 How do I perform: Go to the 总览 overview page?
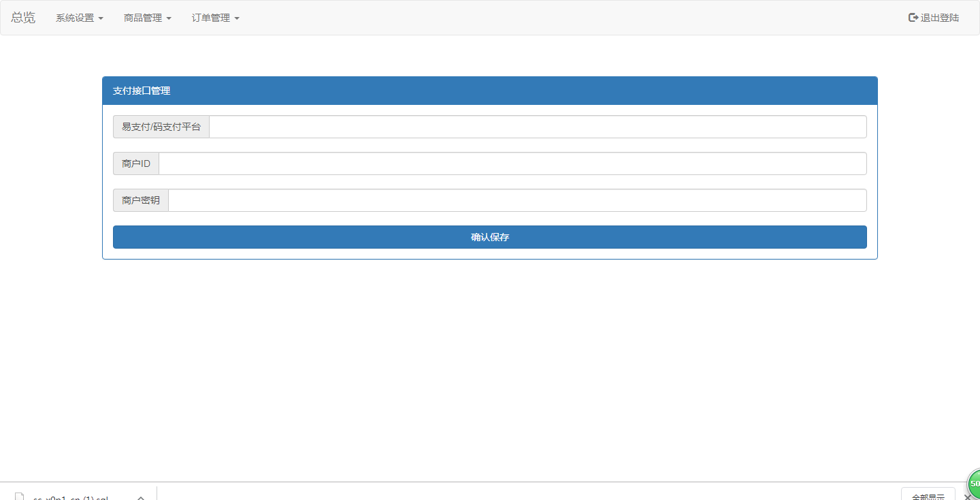pyautogui.click(x=23, y=18)
